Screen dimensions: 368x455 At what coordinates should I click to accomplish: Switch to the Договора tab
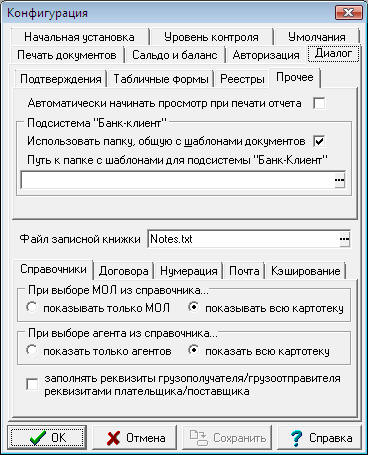pos(124,271)
